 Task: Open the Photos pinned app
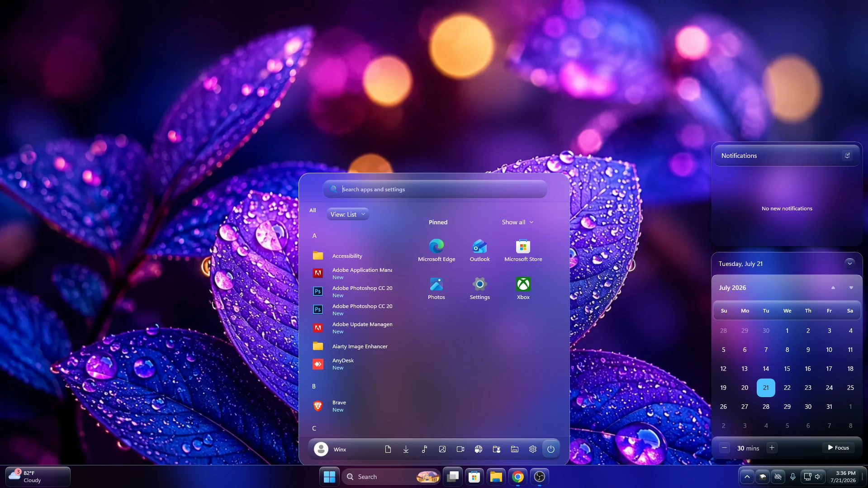tap(436, 289)
